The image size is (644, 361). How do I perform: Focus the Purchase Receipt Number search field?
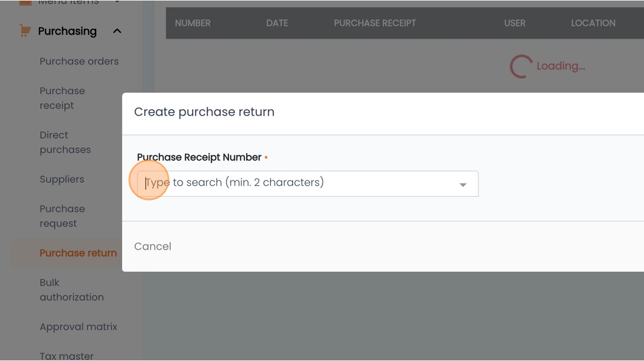pyautogui.click(x=308, y=183)
